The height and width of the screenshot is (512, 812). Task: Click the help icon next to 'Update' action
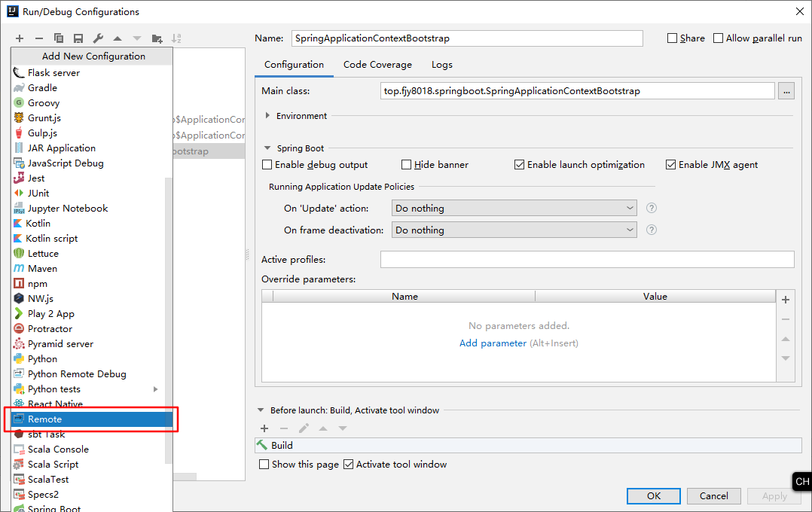coord(652,209)
